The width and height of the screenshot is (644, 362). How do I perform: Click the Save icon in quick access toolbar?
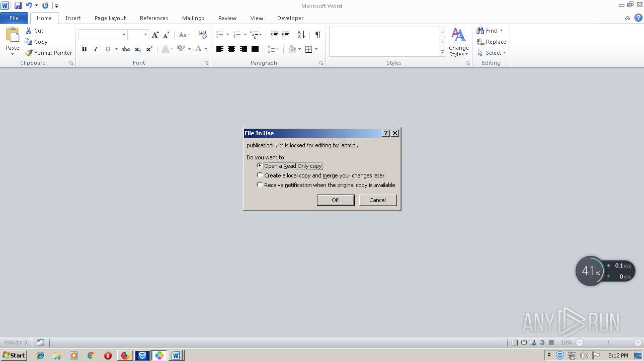18,6
